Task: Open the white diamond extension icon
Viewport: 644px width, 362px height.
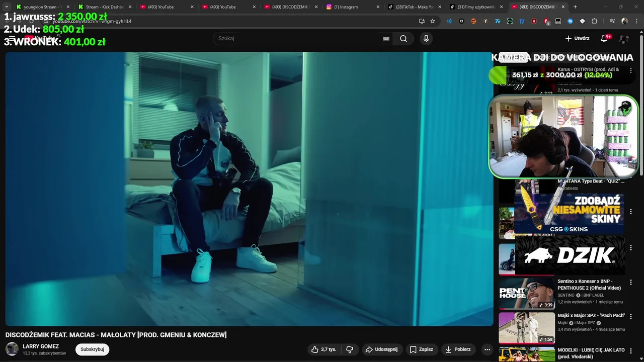Action: click(x=582, y=21)
